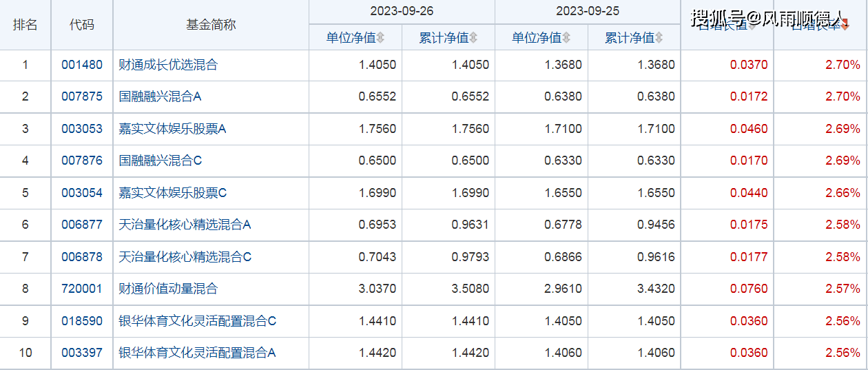The width and height of the screenshot is (868, 370).
Task: Open 嘉实文体娱乐股票C fund link
Action: [172, 193]
